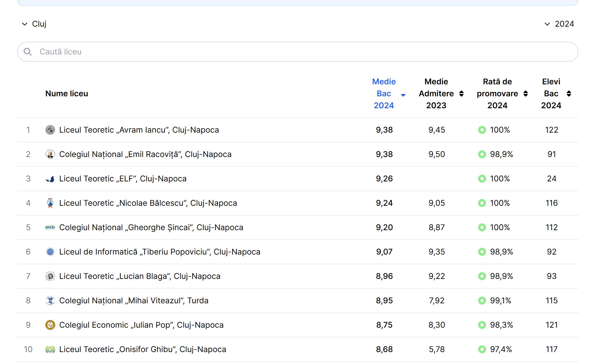Click the Iulian Pop school logo icon

[50, 325]
